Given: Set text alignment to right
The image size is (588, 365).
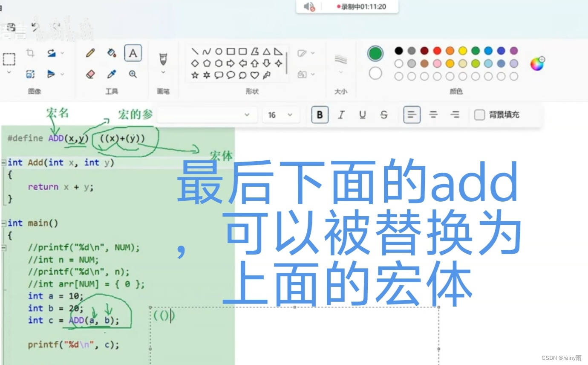Looking at the screenshot, I should [x=455, y=115].
